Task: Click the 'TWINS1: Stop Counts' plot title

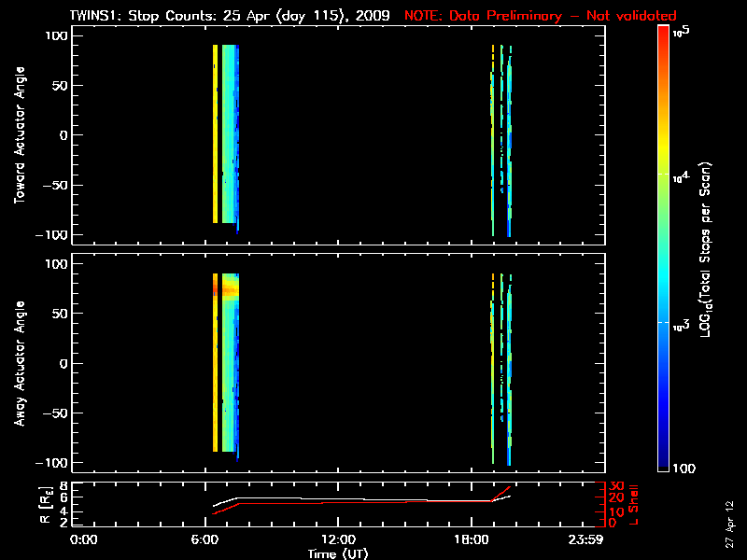Action: (230, 16)
